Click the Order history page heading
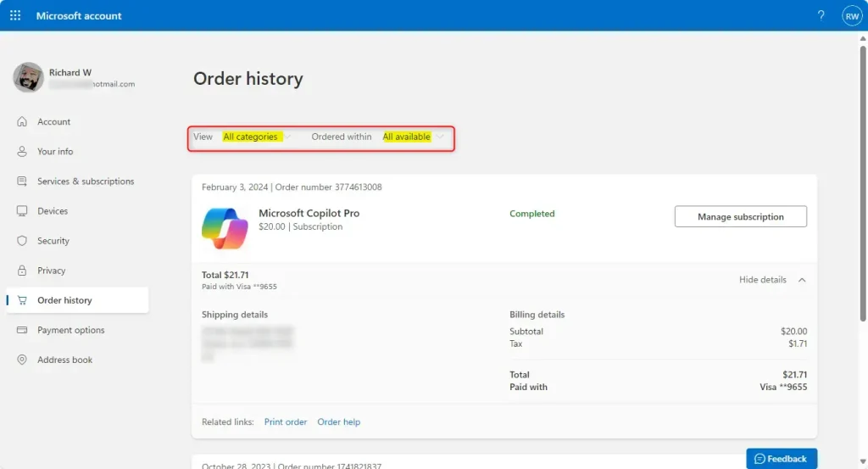The width and height of the screenshot is (868, 469). [x=248, y=79]
